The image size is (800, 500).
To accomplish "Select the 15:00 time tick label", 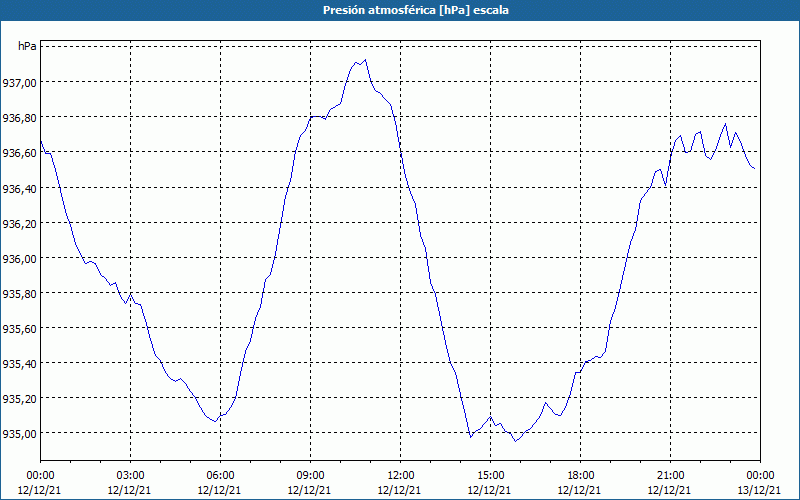I will [490, 476].
